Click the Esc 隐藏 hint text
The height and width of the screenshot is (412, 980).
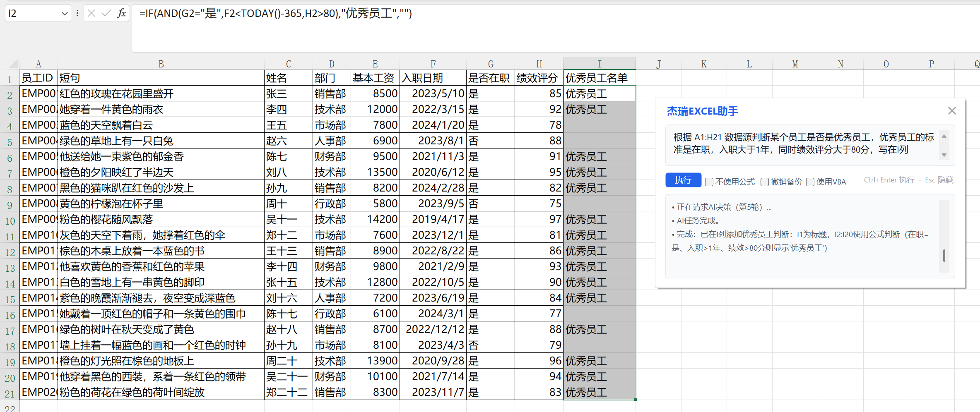[939, 180]
